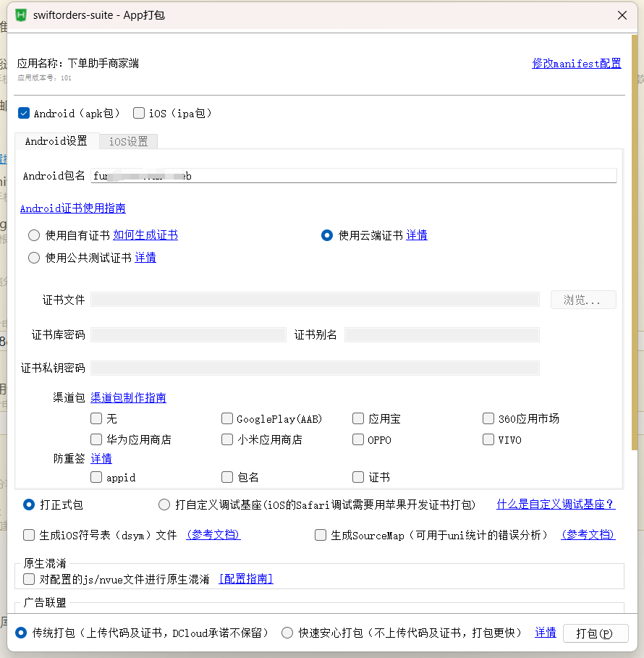Image resolution: width=644 pixels, height=658 pixels.
Task: Uncheck the Android (apk包) checkbox
Action: (x=24, y=113)
